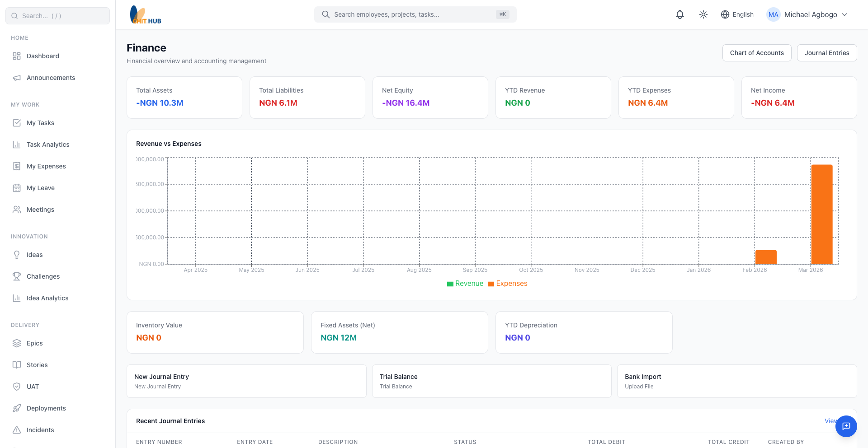Click the My Expenses icon
This screenshot has height=448, width=868.
16,166
